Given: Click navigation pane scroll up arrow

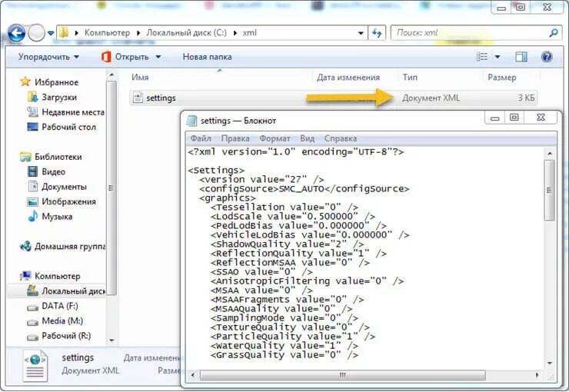Looking at the screenshot, I should coord(111,75).
